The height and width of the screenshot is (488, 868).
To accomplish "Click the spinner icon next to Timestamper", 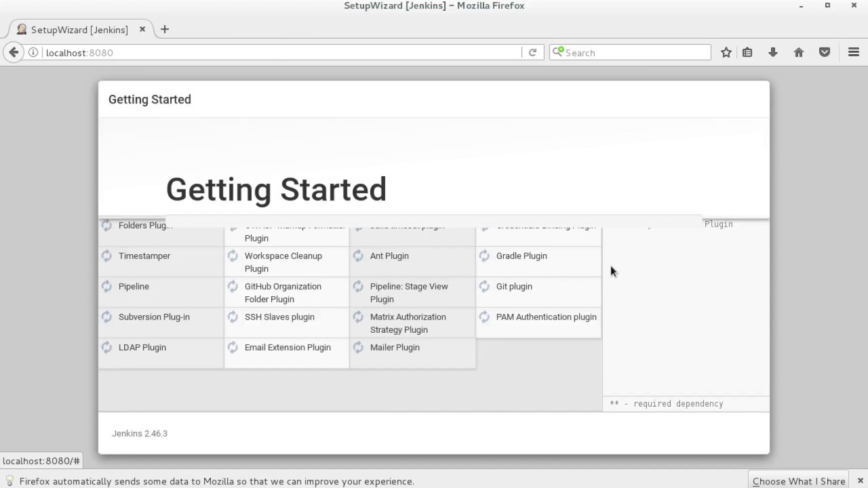I will point(106,256).
